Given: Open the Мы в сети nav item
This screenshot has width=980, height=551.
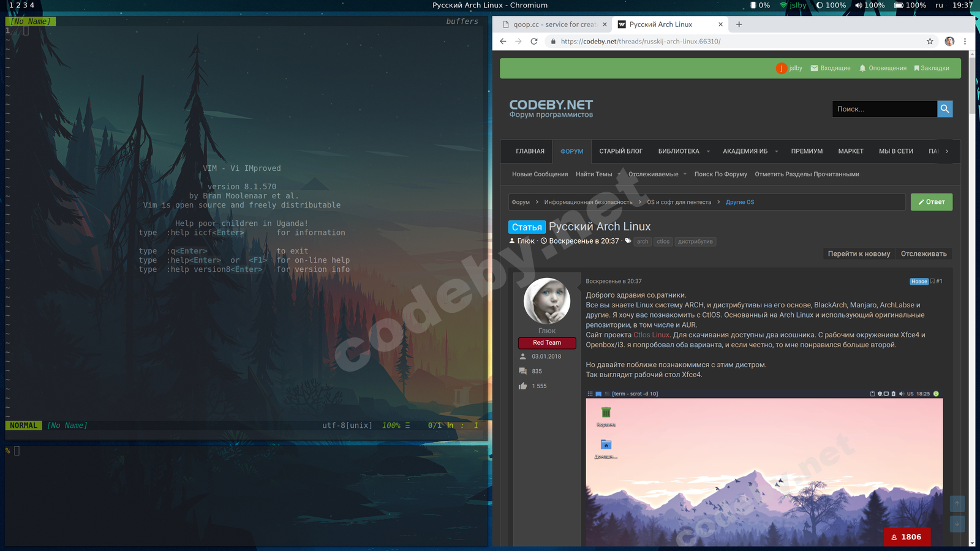Looking at the screenshot, I should (x=896, y=151).
